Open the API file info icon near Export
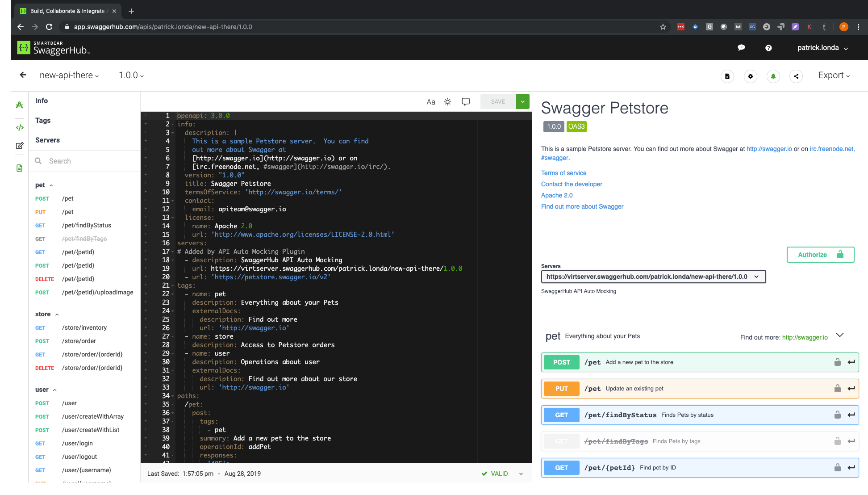 (x=727, y=76)
